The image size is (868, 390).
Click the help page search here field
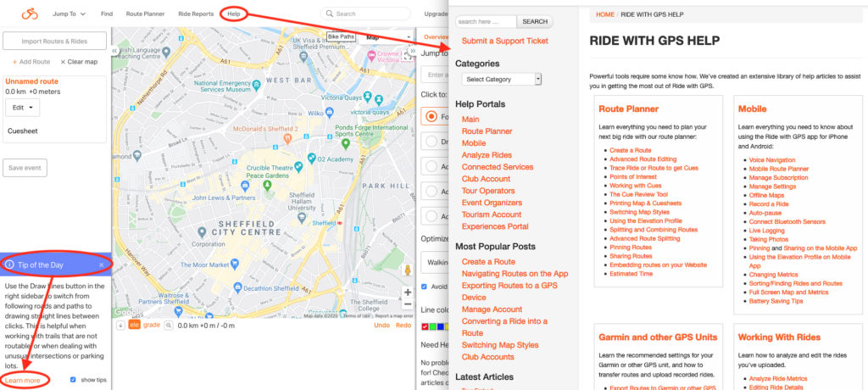(x=486, y=21)
